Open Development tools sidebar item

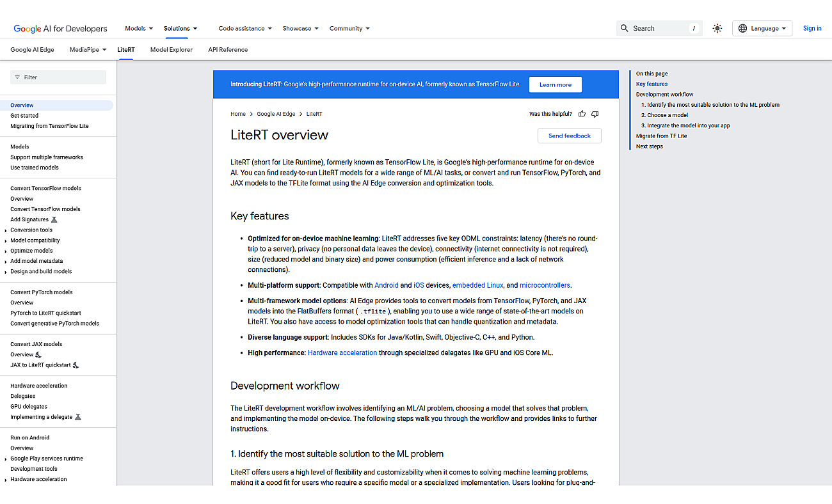[x=34, y=469]
